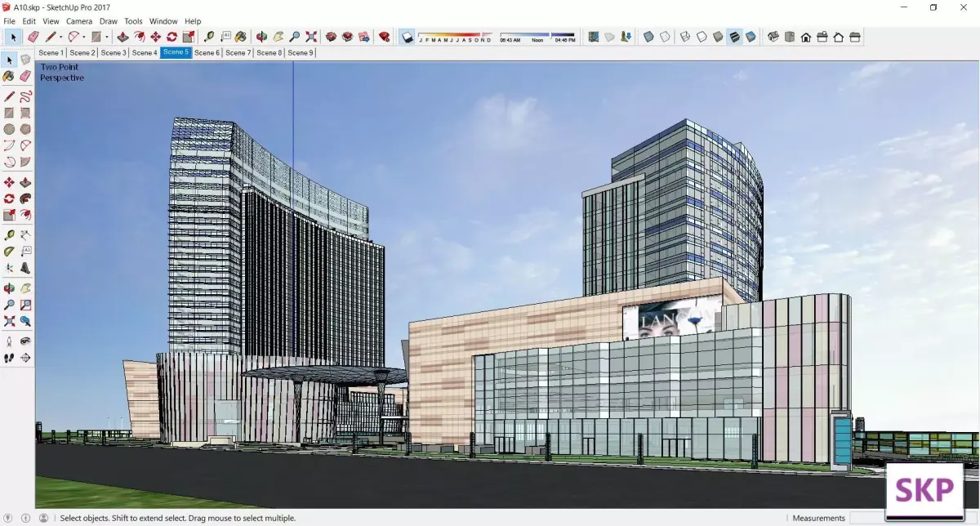The width and height of the screenshot is (980, 526).
Task: Open the Line tool dropdown arrow
Action: (x=60, y=37)
